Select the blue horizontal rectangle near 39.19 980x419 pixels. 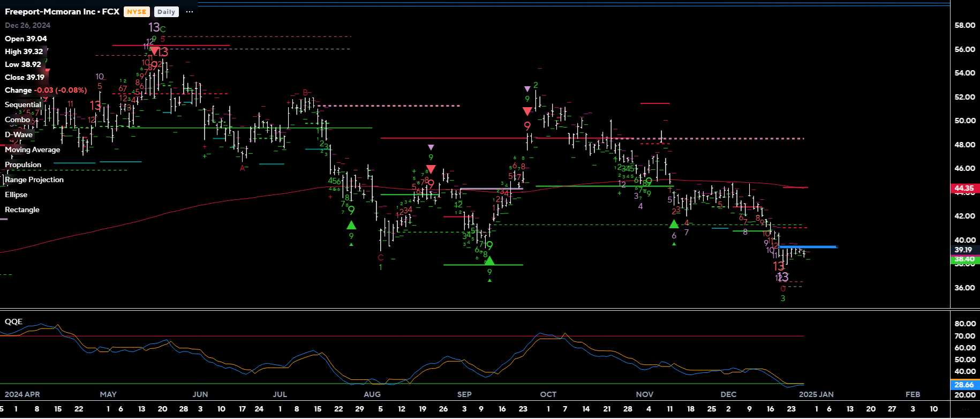point(808,247)
